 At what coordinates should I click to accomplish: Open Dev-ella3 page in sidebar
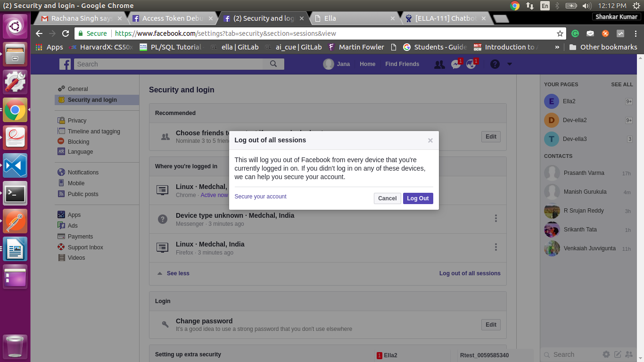588,139
